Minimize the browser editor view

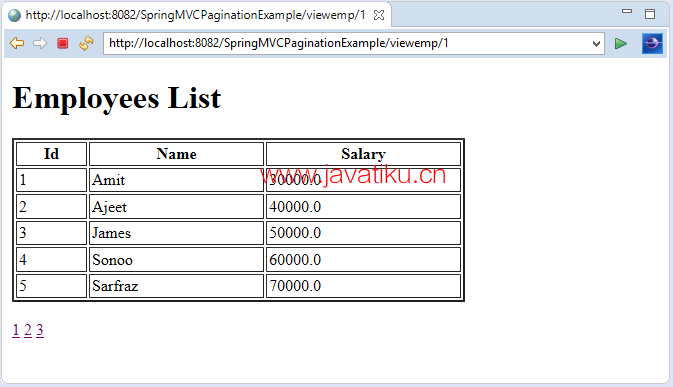pyautogui.click(x=627, y=12)
